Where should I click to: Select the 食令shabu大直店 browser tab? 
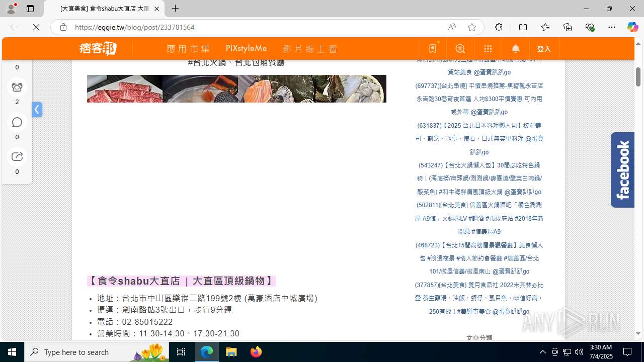104,9
